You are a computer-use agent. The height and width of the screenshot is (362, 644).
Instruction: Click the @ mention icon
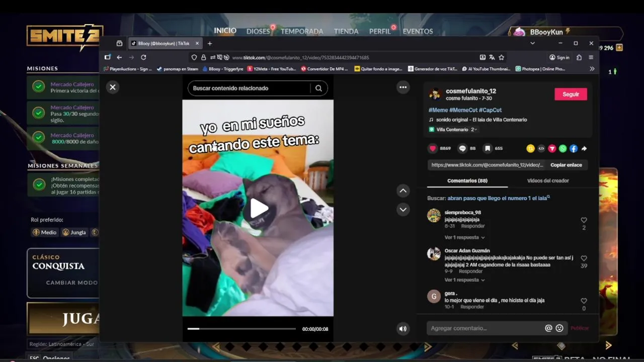pyautogui.click(x=548, y=328)
